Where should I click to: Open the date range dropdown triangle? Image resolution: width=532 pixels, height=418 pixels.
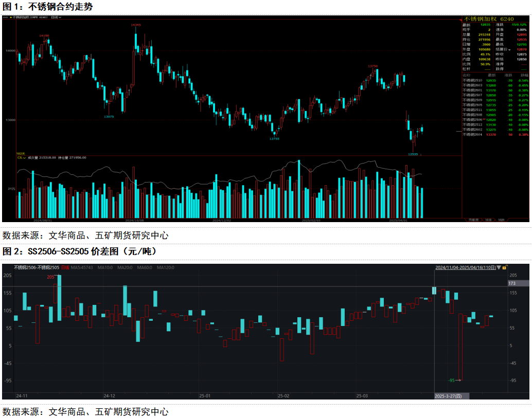click(x=499, y=267)
